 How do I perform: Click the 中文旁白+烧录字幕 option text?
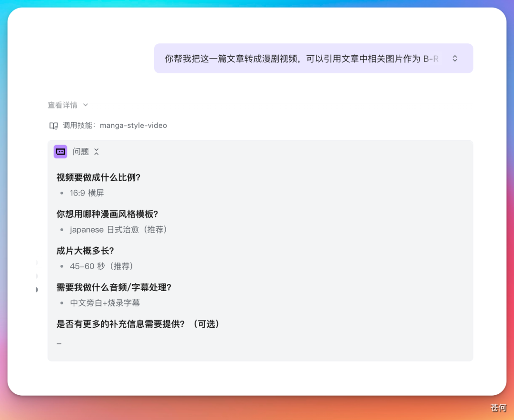pos(105,303)
